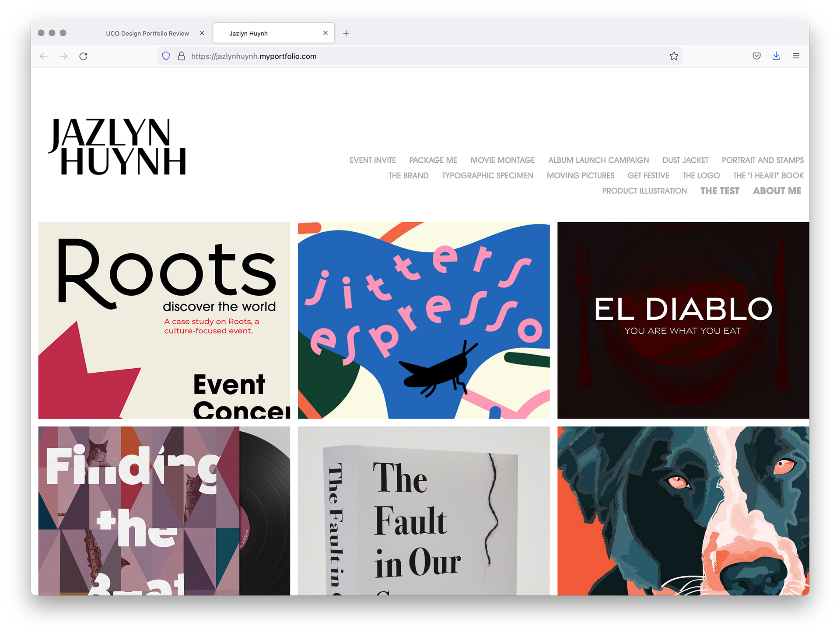Screen dimensions: 840x636
Task: Click the forward navigation arrow
Action: click(x=63, y=56)
